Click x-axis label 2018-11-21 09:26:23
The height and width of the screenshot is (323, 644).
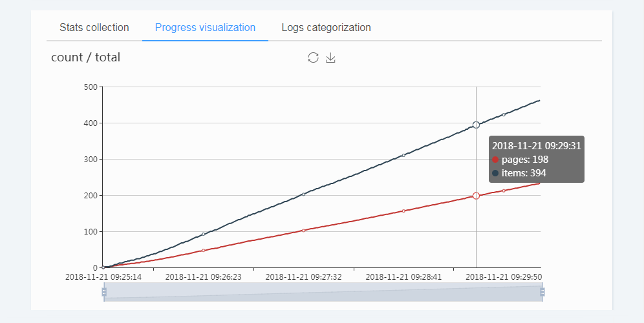tap(203, 277)
